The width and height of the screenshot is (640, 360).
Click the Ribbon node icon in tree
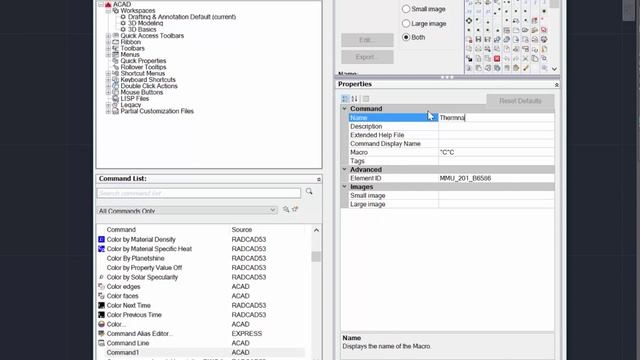[116, 42]
